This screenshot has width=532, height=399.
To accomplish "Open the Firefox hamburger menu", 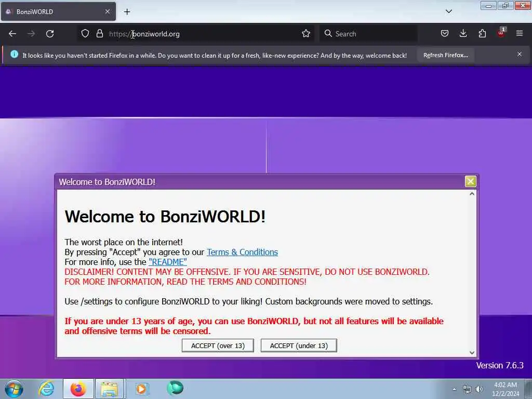I will coord(520,34).
